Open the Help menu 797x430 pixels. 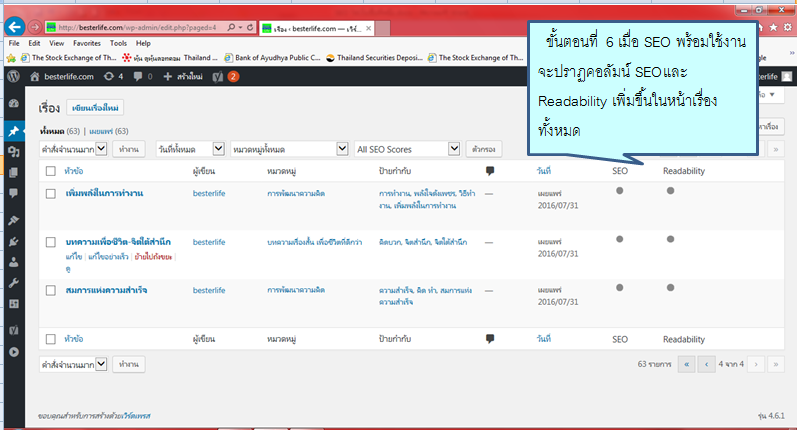143,43
